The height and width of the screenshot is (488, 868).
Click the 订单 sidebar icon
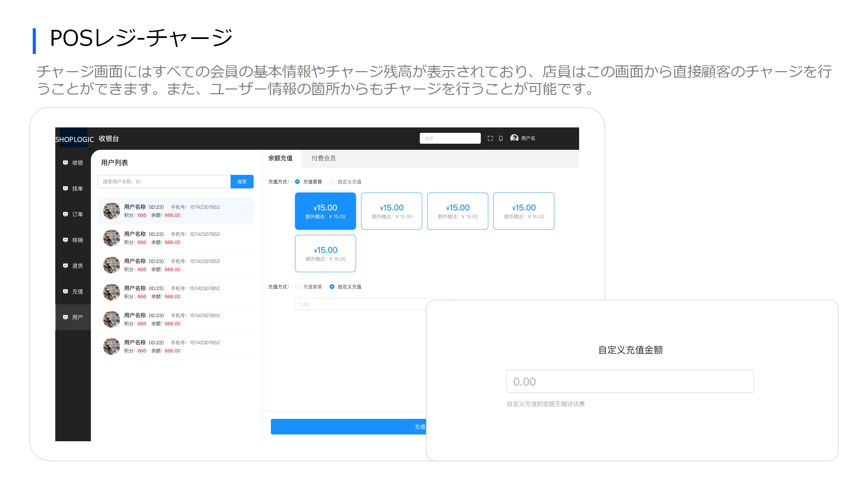(x=65, y=214)
